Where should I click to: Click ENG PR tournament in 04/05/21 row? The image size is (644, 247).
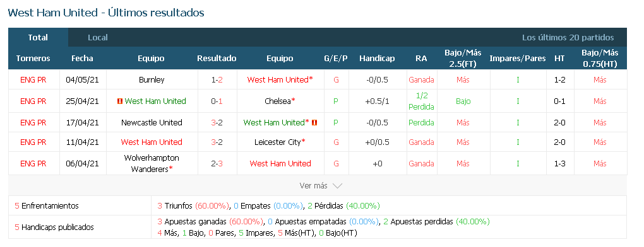(x=33, y=80)
